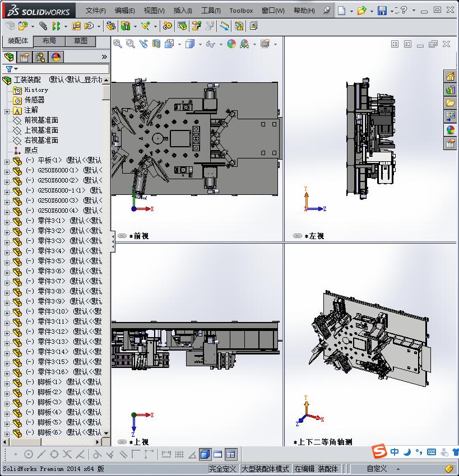
Task: Open the Appearances and Scenes task pane
Action: tap(450, 130)
